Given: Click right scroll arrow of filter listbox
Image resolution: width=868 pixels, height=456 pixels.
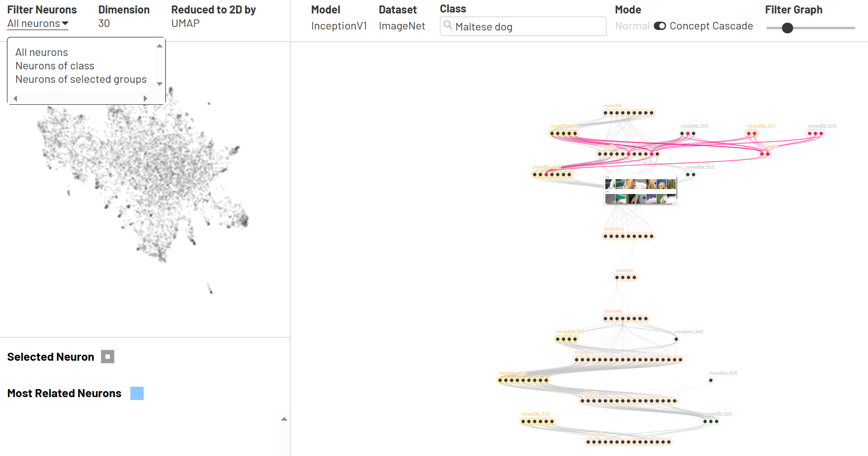Looking at the screenshot, I should click(145, 99).
